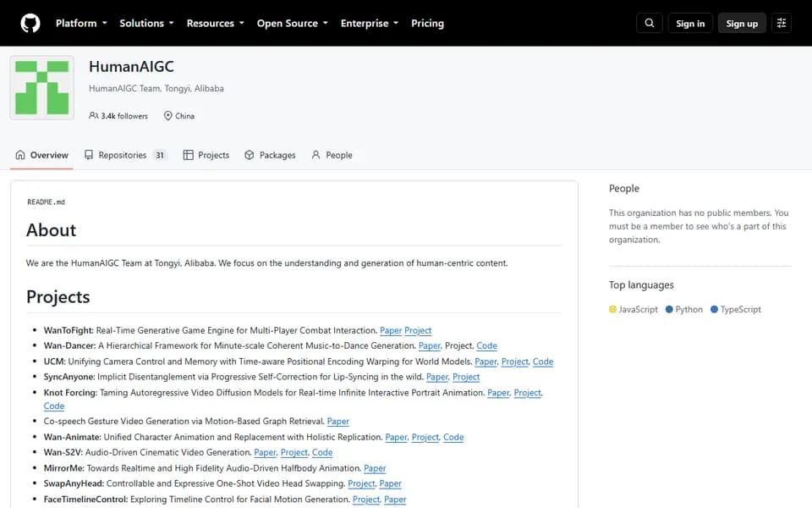Image resolution: width=812 pixels, height=508 pixels.
Task: Open the Wan-Dancer Code link
Action: pos(487,345)
